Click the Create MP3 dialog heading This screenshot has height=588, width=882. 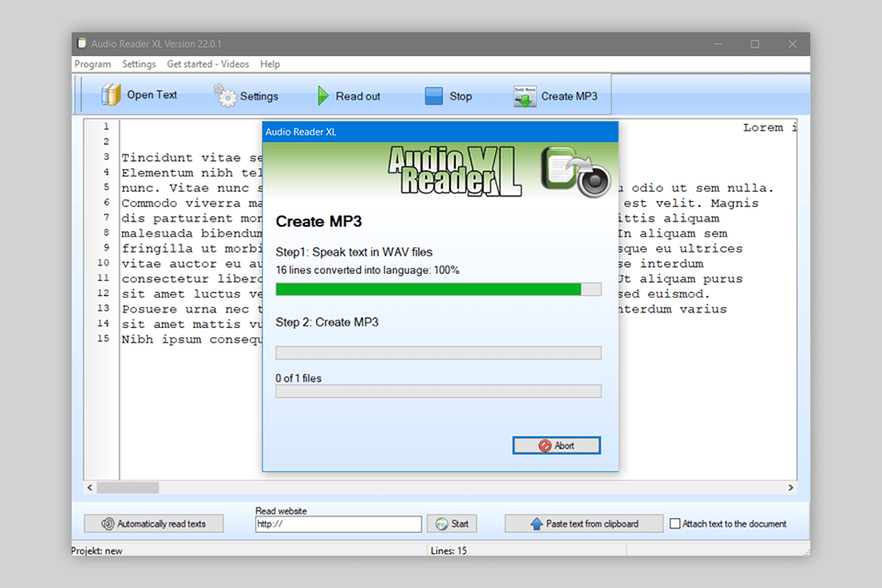(x=319, y=221)
